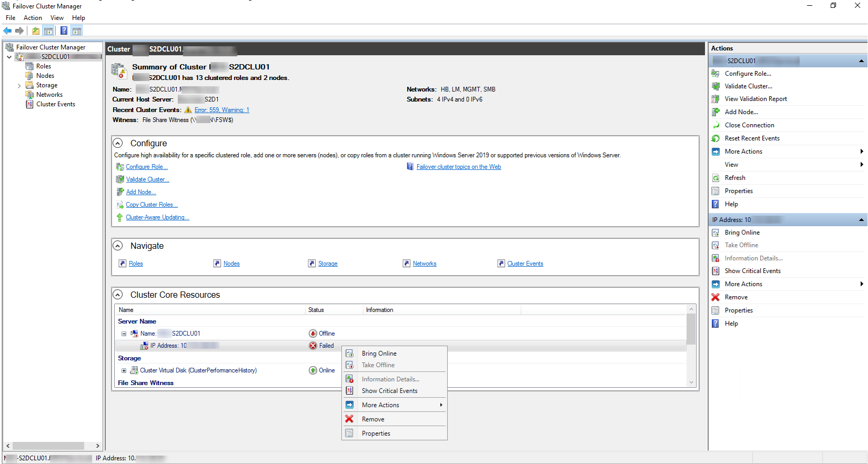The image size is (868, 464).
Task: Click the Failover Cluster Manager root node
Action: 51,47
